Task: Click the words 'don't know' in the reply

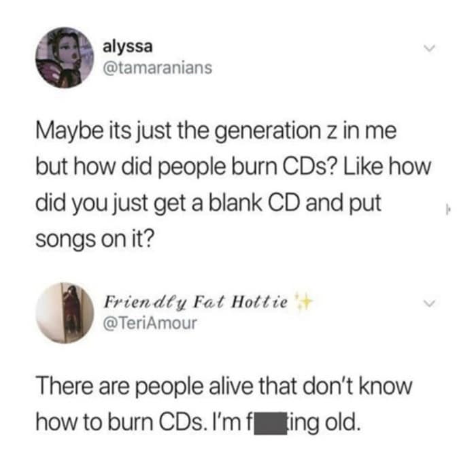Action: 359,386
